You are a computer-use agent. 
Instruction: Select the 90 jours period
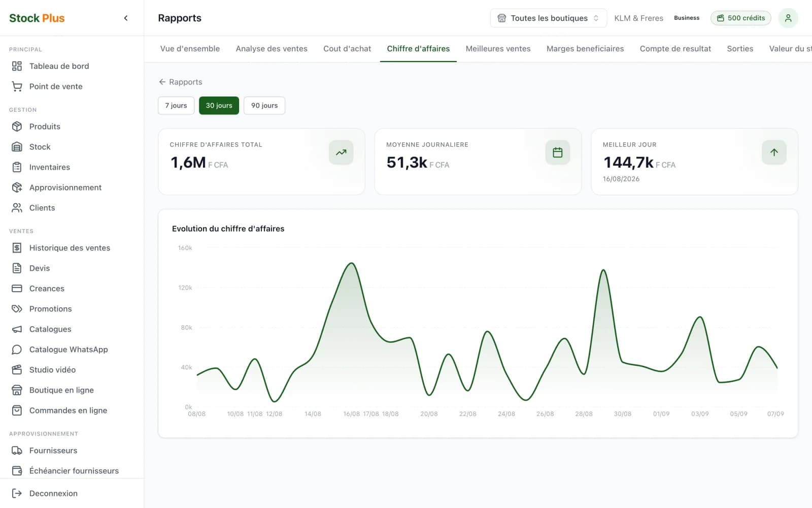[264, 106]
